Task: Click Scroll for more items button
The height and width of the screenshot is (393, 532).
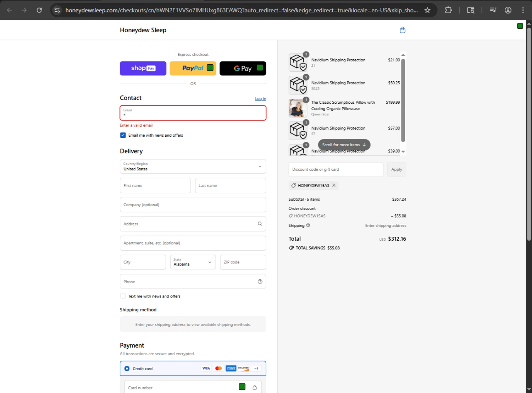Action: (x=344, y=145)
